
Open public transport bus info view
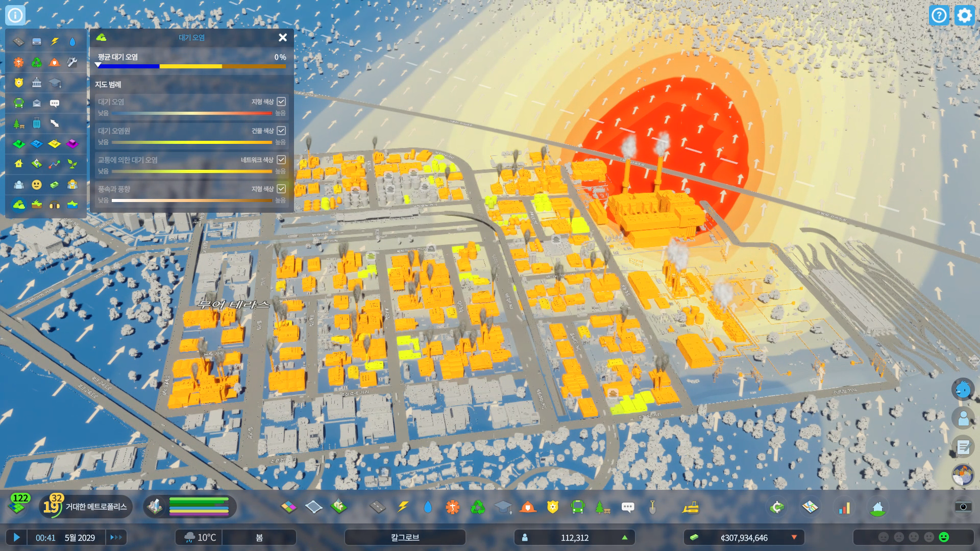[x=19, y=103]
